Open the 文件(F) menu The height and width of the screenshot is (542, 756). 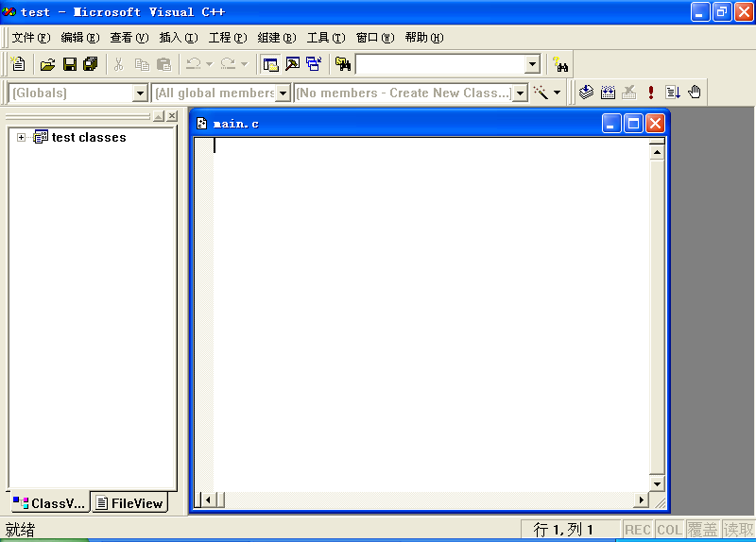(31, 38)
